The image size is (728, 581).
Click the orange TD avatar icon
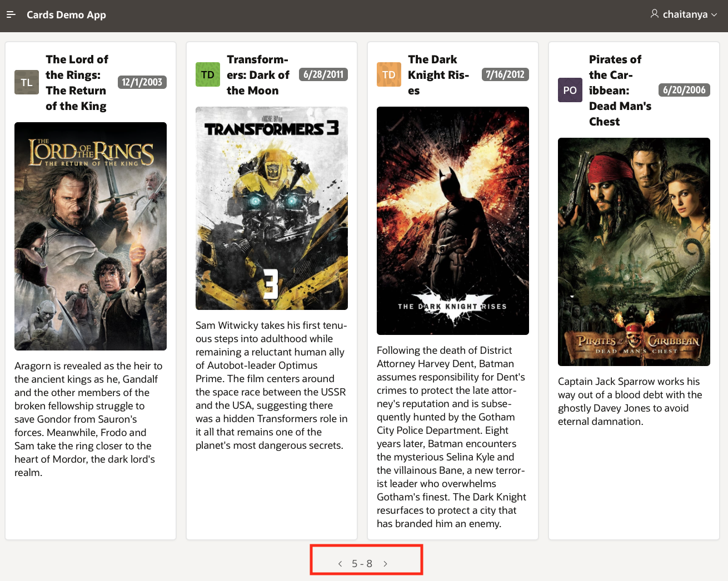click(x=389, y=74)
